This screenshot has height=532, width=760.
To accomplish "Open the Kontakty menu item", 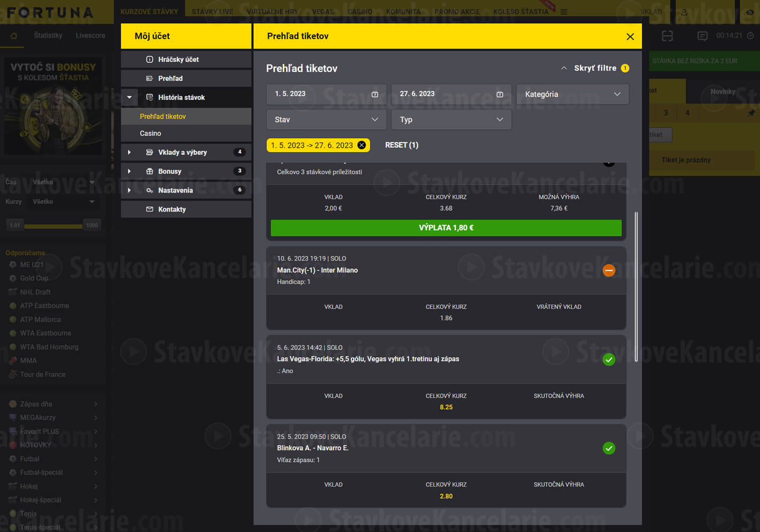I will click(x=186, y=210).
